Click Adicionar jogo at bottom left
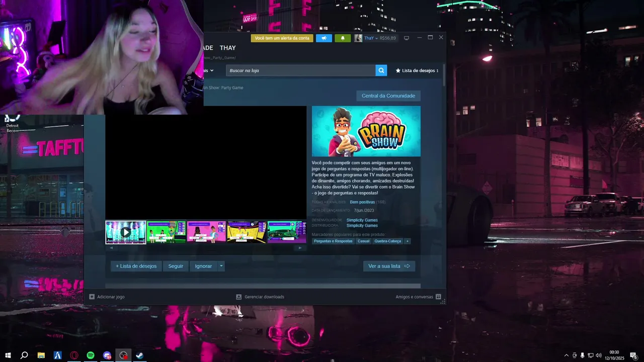Image resolution: width=644 pixels, height=362 pixels. 107,297
